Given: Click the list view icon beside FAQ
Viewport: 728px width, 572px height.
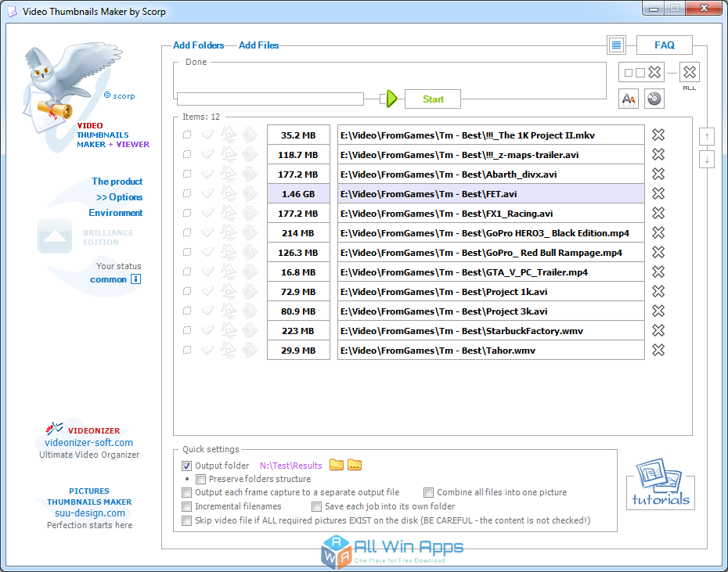Looking at the screenshot, I should [x=616, y=45].
